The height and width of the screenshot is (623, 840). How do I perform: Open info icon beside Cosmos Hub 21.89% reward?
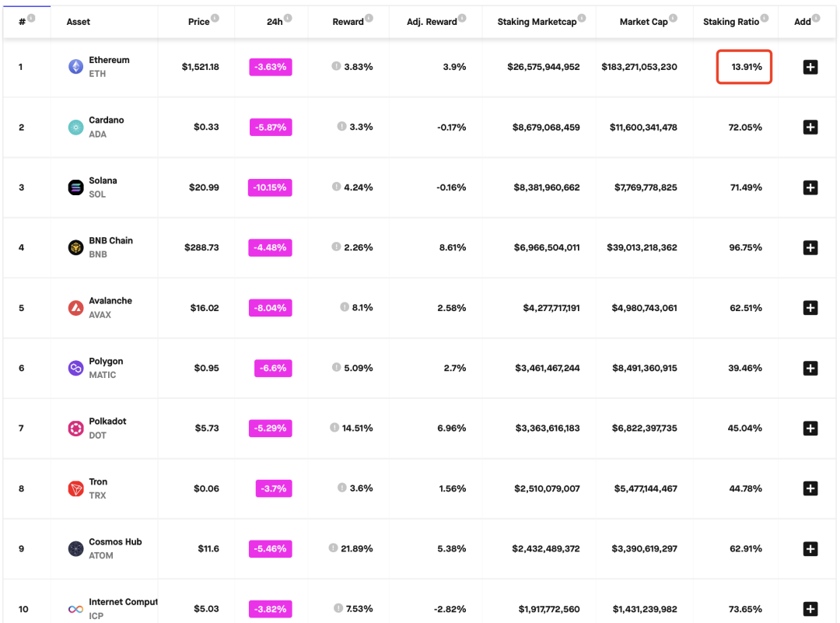333,548
